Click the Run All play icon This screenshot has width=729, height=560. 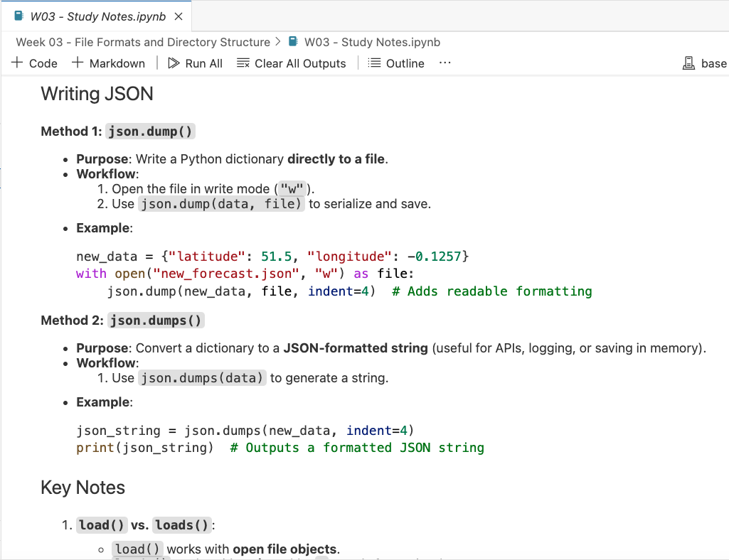click(174, 63)
